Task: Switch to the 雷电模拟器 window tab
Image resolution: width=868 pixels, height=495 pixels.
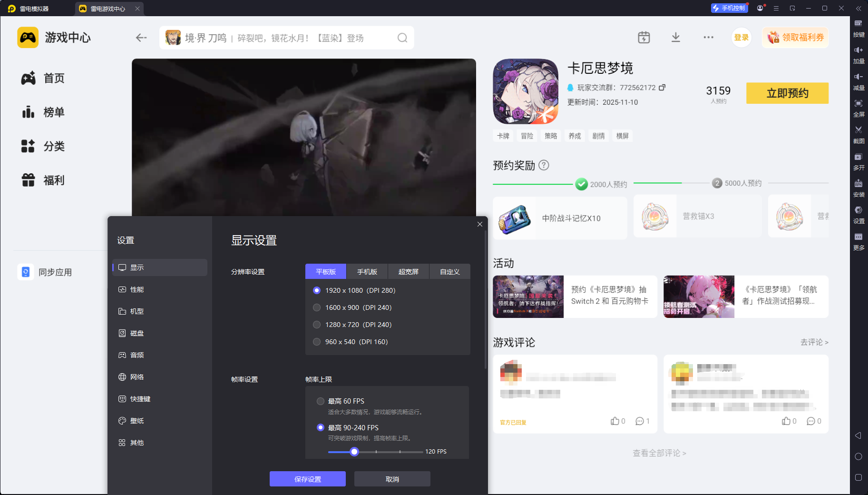Action: pyautogui.click(x=29, y=9)
